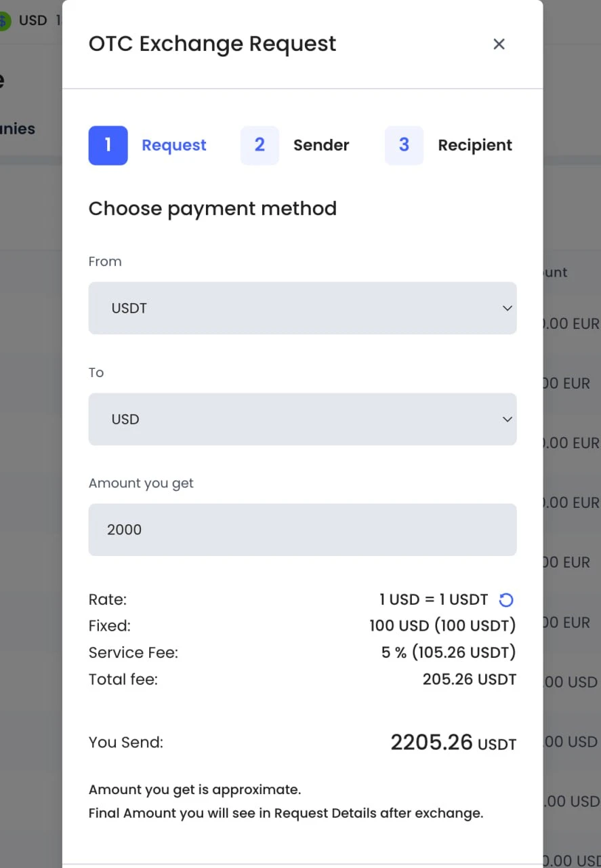This screenshot has width=601, height=868.
Task: Click the green USD currency icon
Action: 4,21
